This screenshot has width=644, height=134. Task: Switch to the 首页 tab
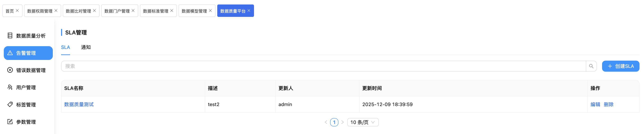(9, 11)
